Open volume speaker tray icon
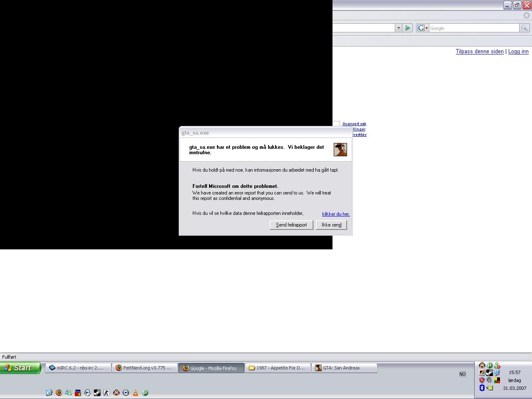This screenshot has height=399, width=532. click(x=489, y=380)
